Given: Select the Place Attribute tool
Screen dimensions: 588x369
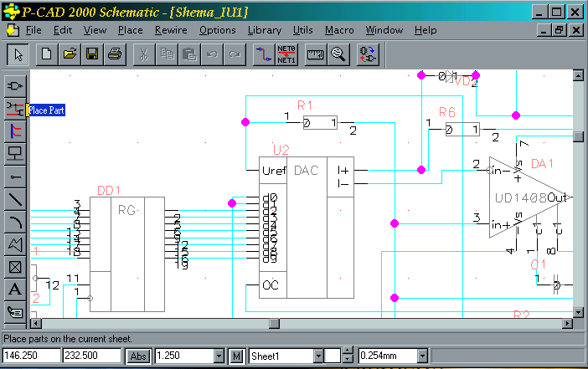Looking at the screenshot, I should 15,311.
